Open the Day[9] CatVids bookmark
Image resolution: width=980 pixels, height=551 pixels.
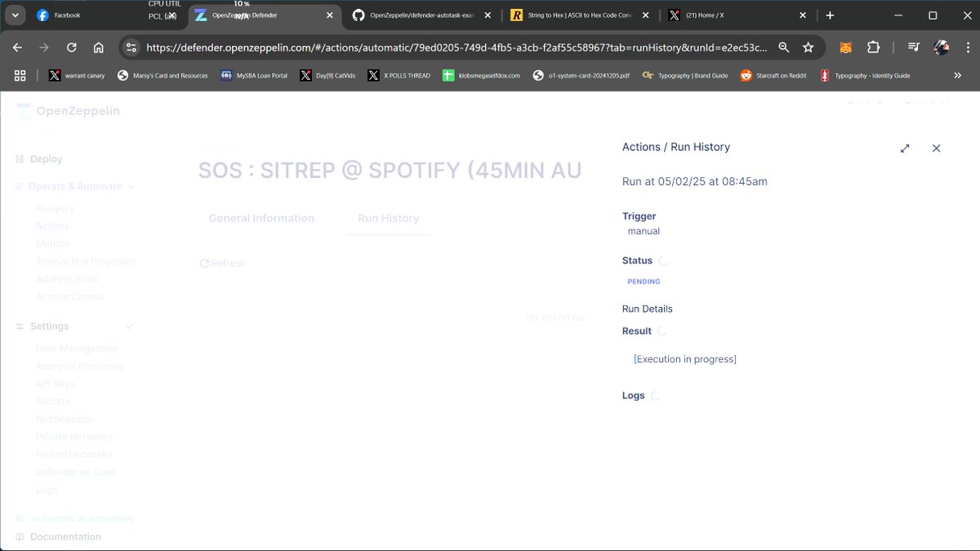(327, 75)
